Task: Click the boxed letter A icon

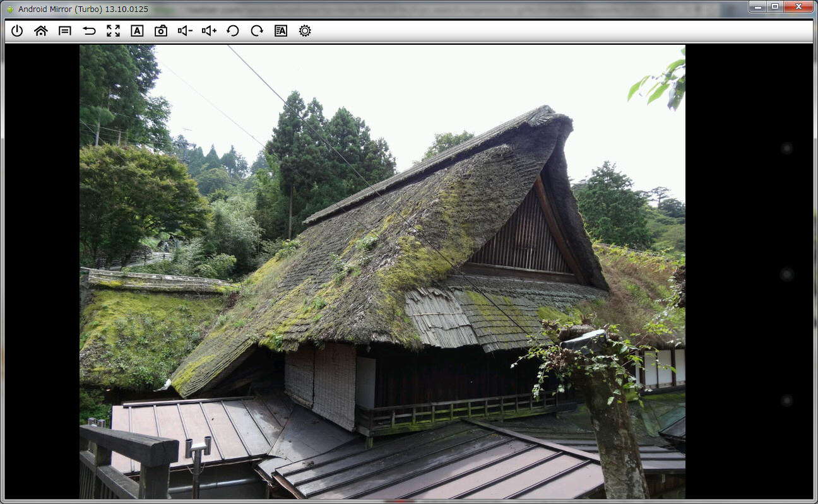Action: 137,31
